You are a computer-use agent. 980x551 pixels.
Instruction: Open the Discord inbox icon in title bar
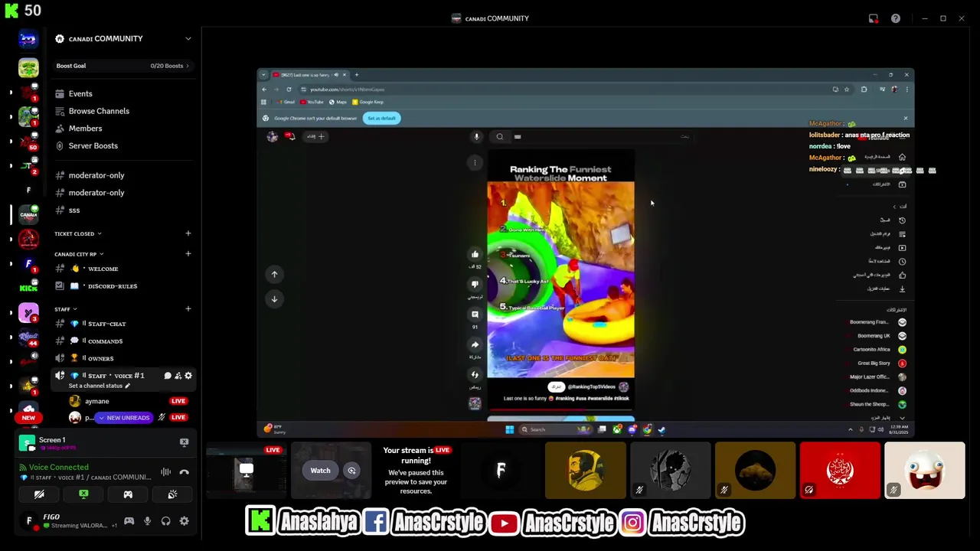(874, 18)
